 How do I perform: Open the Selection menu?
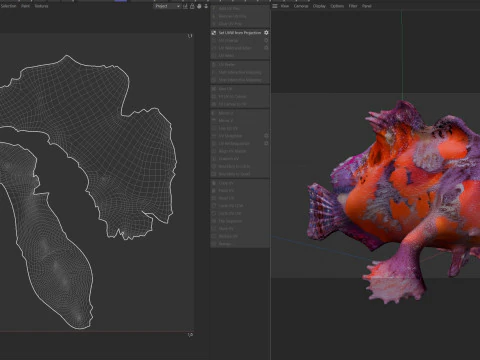[x=8, y=6]
